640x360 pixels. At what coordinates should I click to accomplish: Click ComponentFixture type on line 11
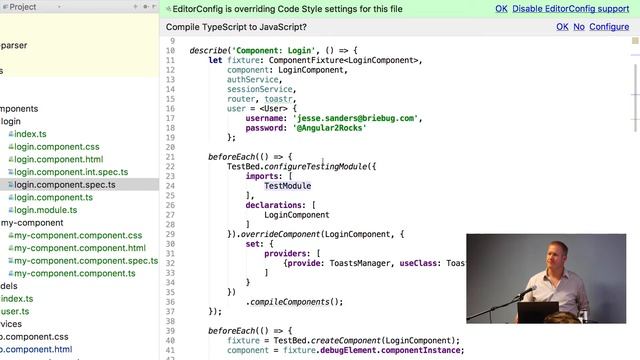[306, 60]
